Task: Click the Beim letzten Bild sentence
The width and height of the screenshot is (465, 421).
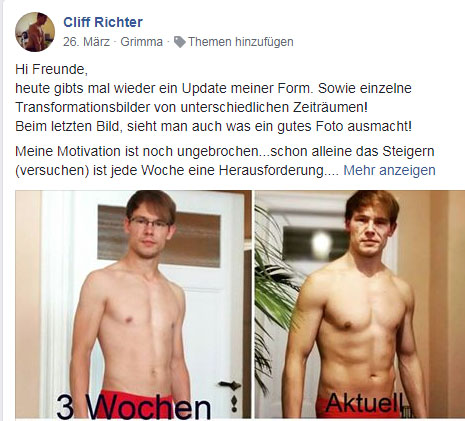Action: click(x=213, y=126)
